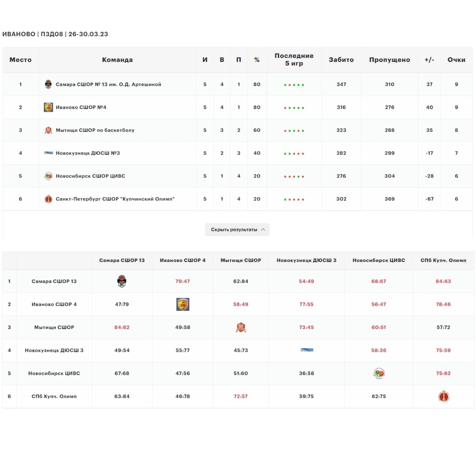Click Новокузнецк's last five games dots
476x476 pixels.
pyautogui.click(x=294, y=154)
